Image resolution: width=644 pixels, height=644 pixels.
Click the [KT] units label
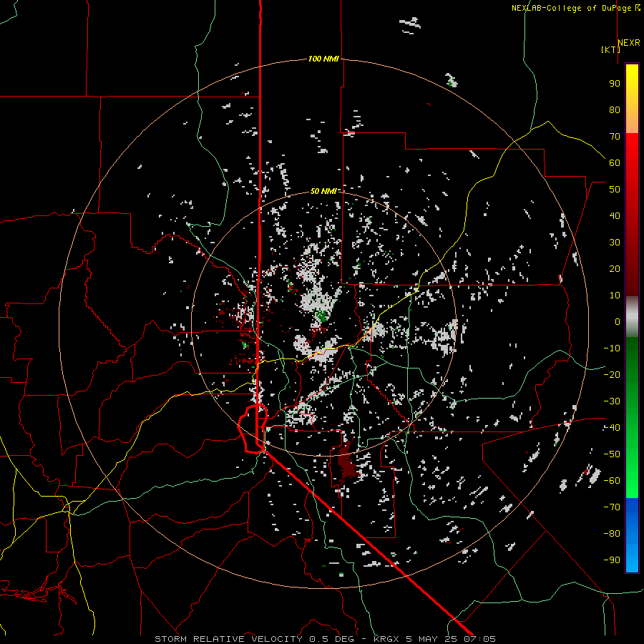pyautogui.click(x=610, y=49)
